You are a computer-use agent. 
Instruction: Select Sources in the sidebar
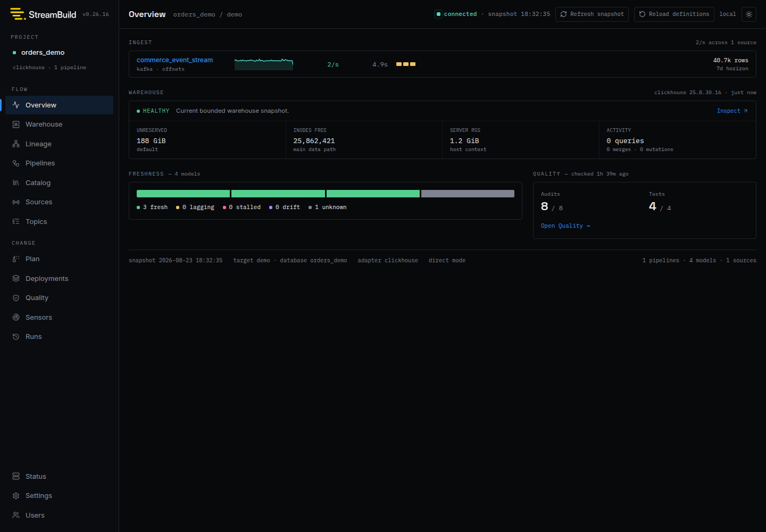pos(60,202)
